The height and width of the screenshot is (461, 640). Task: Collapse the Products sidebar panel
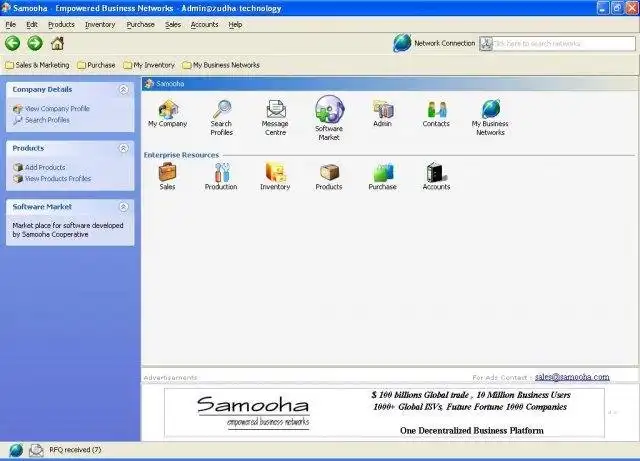(123, 148)
